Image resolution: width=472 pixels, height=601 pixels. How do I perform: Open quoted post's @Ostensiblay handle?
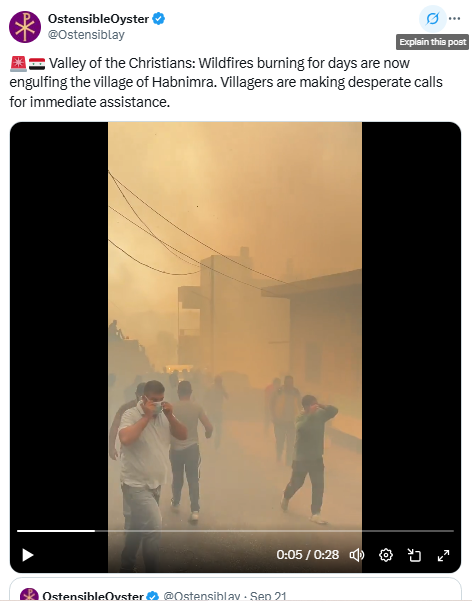pyautogui.click(x=201, y=596)
